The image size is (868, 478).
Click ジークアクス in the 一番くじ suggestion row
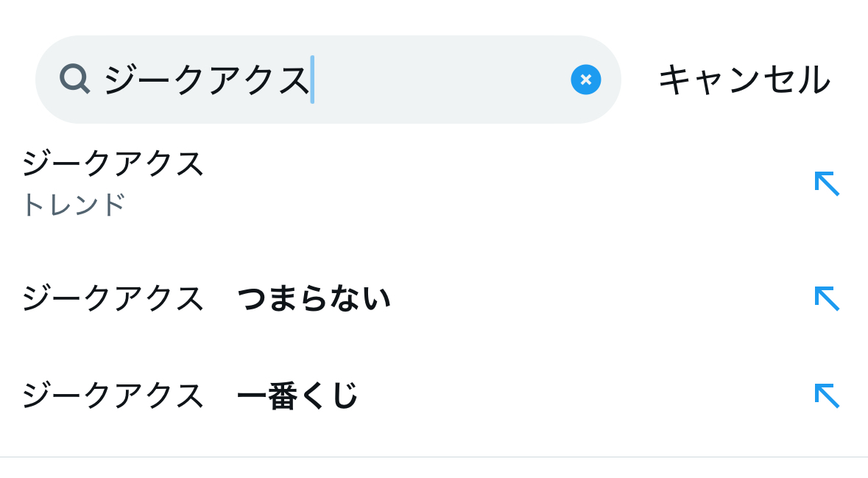pos(113,396)
